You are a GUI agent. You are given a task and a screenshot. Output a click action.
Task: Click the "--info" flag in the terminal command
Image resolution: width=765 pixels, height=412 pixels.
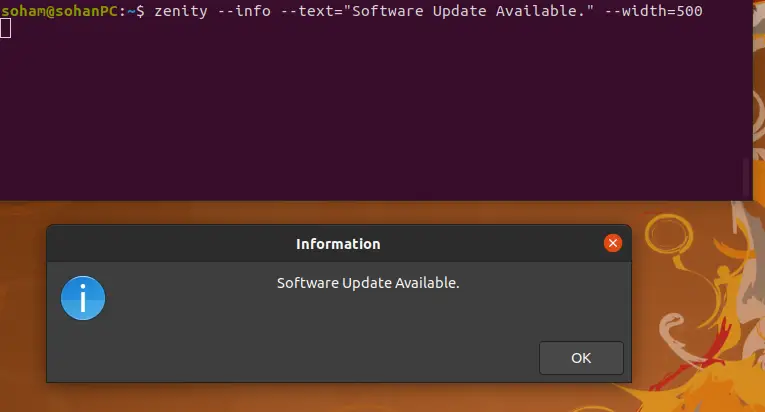click(243, 11)
